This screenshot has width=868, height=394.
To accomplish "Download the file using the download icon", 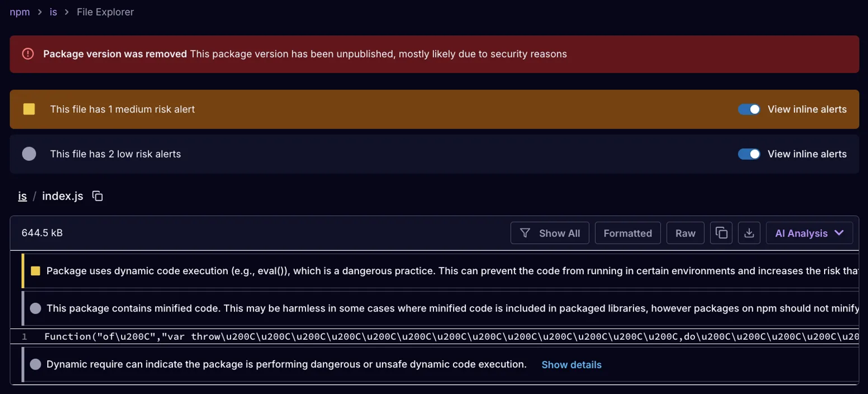I will 749,233.
